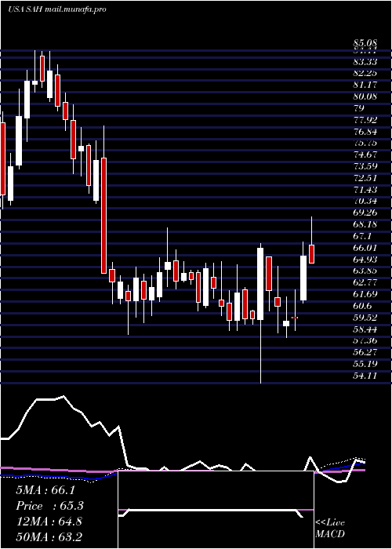The height and width of the screenshot is (549, 392).
Task: Click the 'Price : 65.3' value
Action: tap(50, 506)
